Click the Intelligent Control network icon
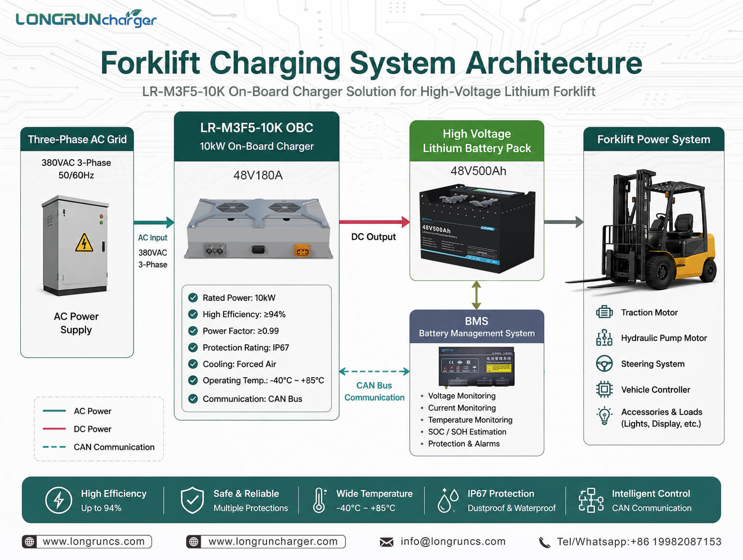743x560 pixels. tap(591, 500)
